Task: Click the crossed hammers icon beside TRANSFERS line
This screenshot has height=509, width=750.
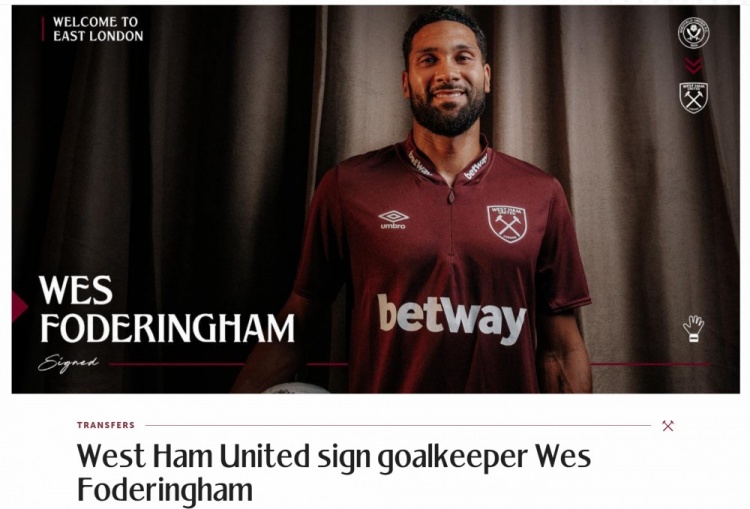Action: tap(668, 425)
